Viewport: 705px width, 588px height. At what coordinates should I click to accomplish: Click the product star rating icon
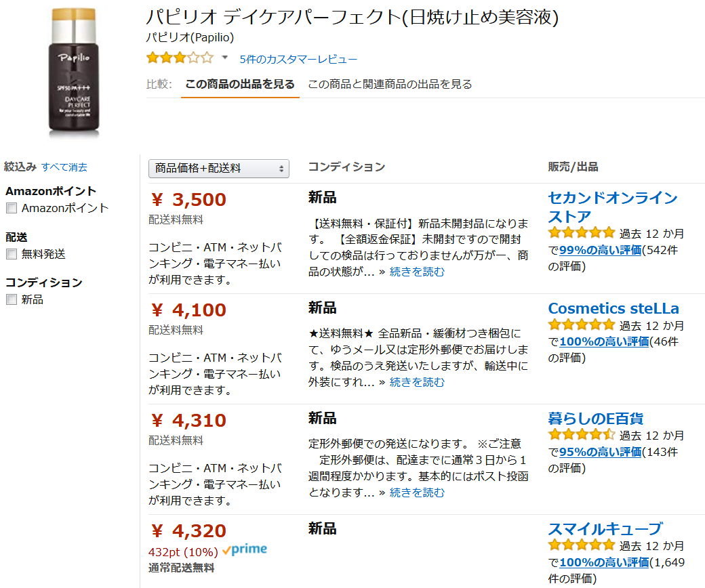tap(180, 58)
